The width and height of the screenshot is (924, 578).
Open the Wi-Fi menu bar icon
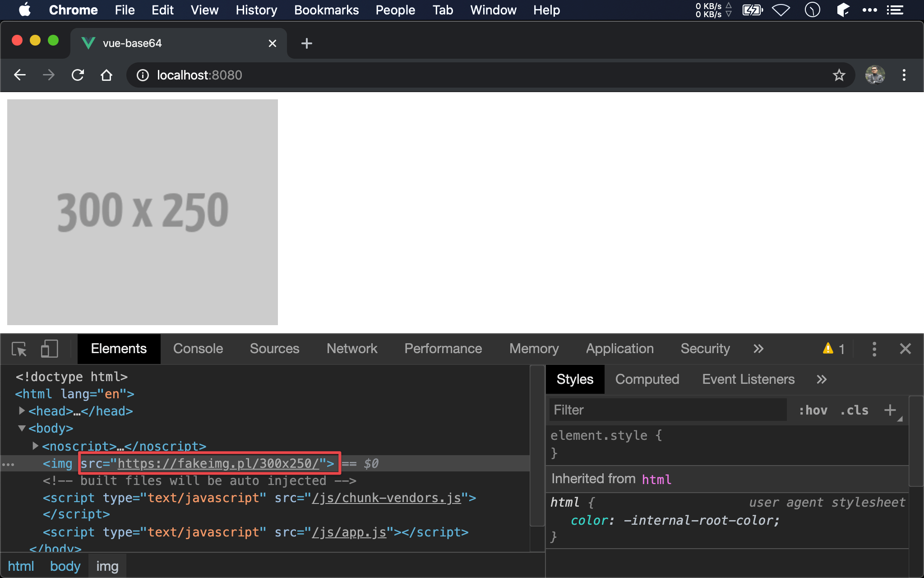tap(781, 10)
